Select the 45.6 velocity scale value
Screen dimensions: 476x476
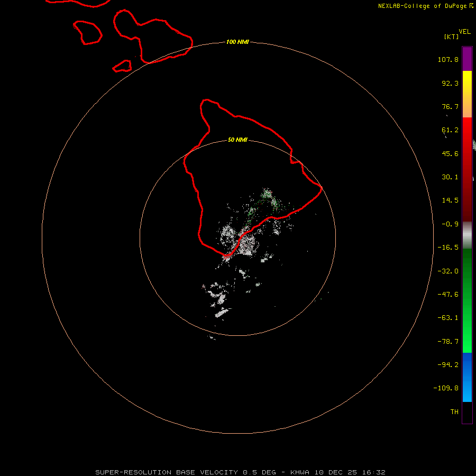pyautogui.click(x=450, y=153)
